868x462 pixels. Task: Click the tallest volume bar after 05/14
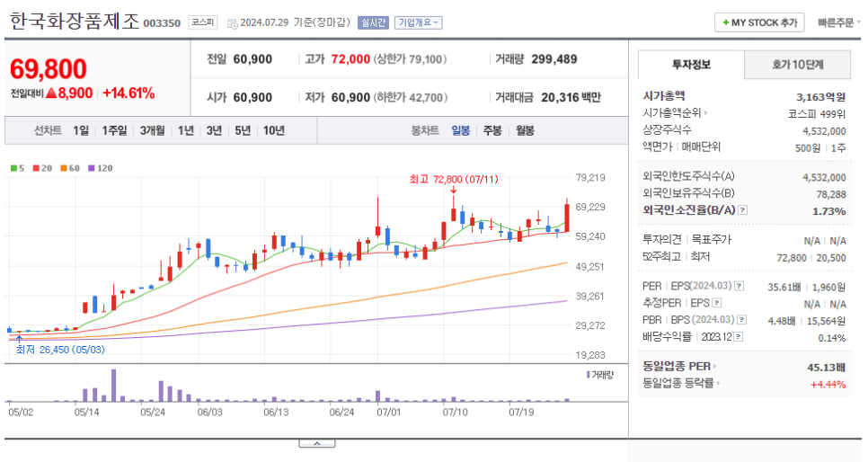click(113, 385)
